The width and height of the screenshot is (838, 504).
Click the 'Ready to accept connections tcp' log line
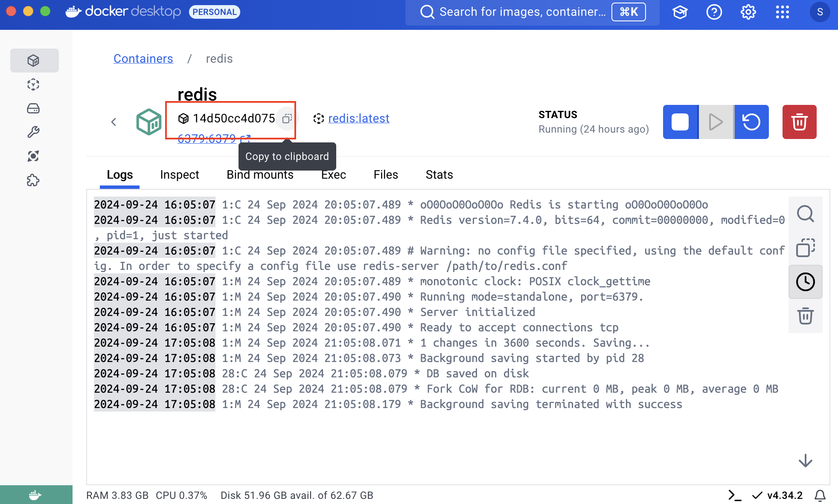356,327
